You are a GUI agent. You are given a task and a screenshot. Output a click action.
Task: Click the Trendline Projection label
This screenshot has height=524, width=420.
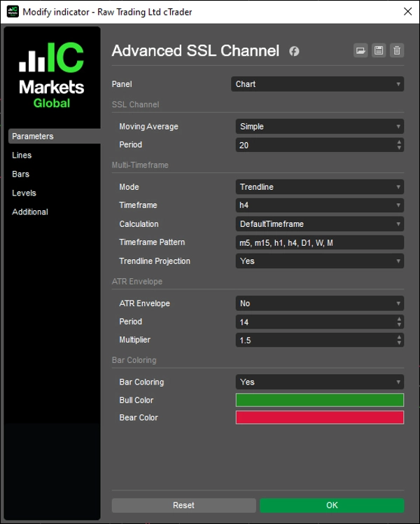tap(155, 261)
